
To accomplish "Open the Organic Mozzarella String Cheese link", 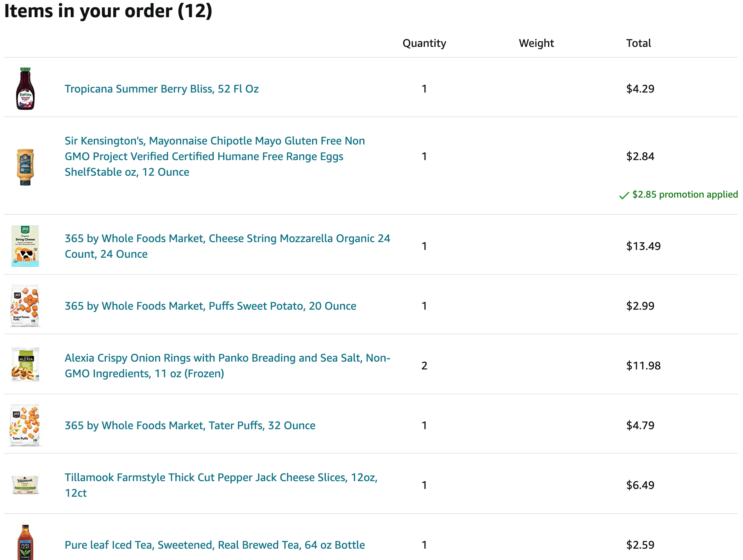I will (227, 246).
